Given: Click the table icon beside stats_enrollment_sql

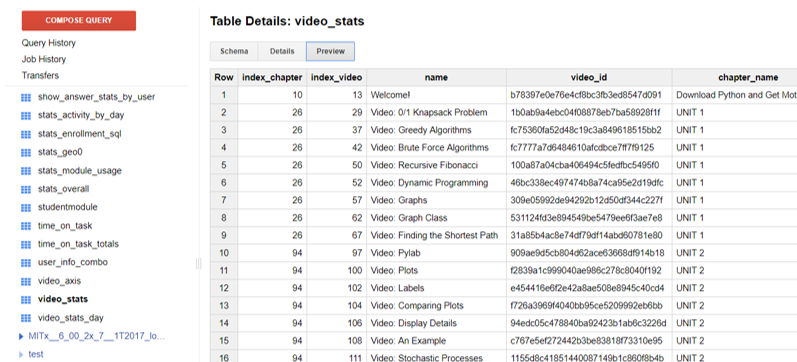Looking at the screenshot, I should coord(26,134).
